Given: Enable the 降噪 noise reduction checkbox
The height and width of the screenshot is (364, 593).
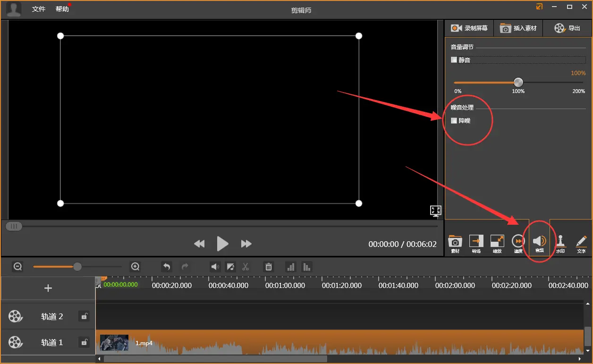Looking at the screenshot, I should 454,121.
